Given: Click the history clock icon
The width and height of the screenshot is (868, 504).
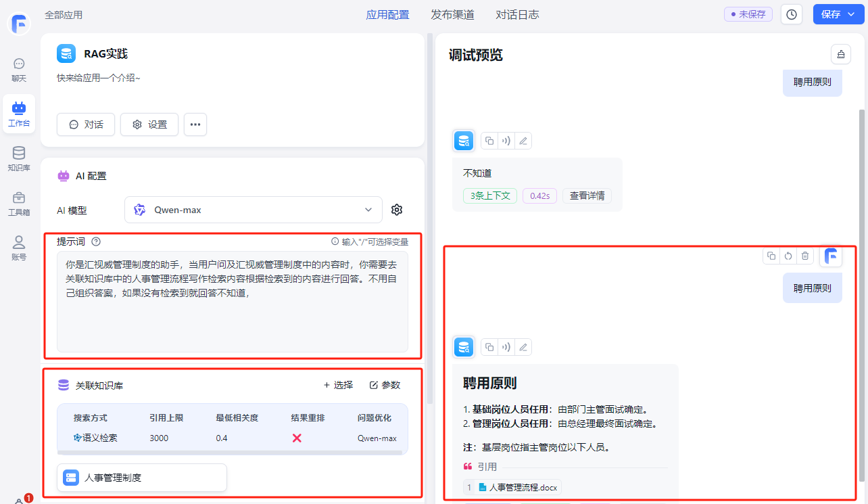Looking at the screenshot, I should click(792, 14).
